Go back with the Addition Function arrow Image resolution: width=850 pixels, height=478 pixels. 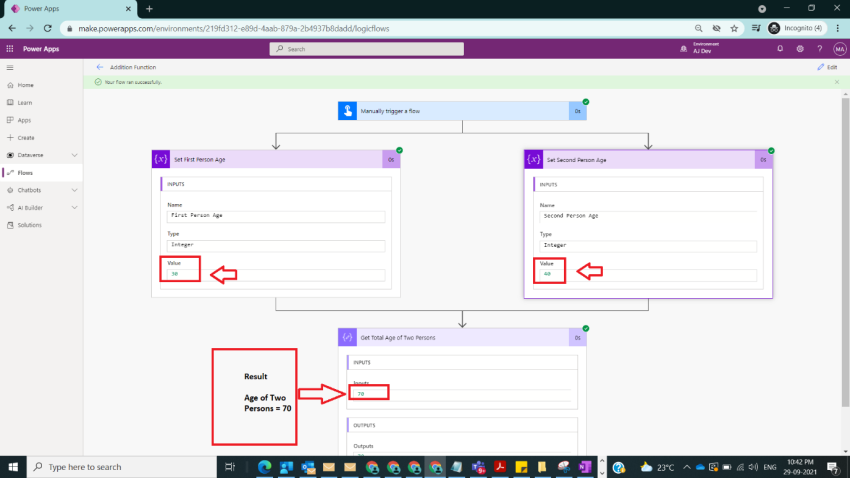[x=100, y=67]
